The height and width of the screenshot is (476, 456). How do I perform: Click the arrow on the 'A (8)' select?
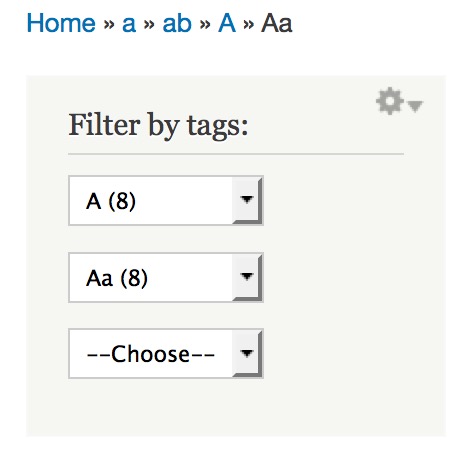(247, 201)
